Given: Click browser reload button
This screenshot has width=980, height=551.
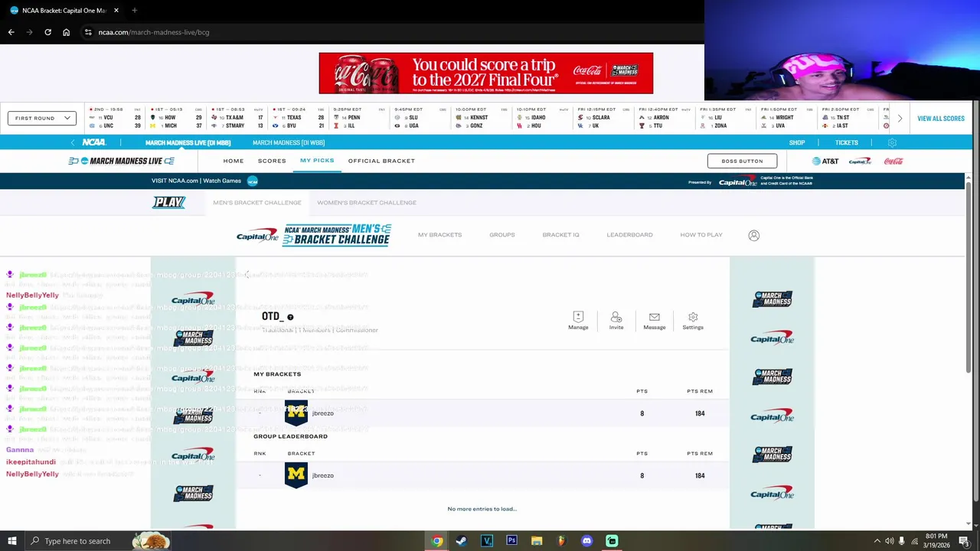Looking at the screenshot, I should (x=47, y=32).
